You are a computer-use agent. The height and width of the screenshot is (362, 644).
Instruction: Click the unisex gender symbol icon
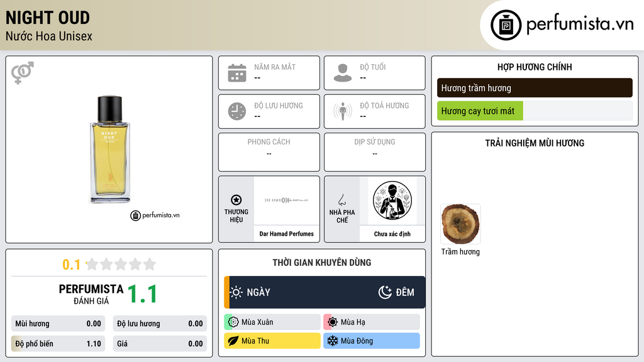[23, 73]
